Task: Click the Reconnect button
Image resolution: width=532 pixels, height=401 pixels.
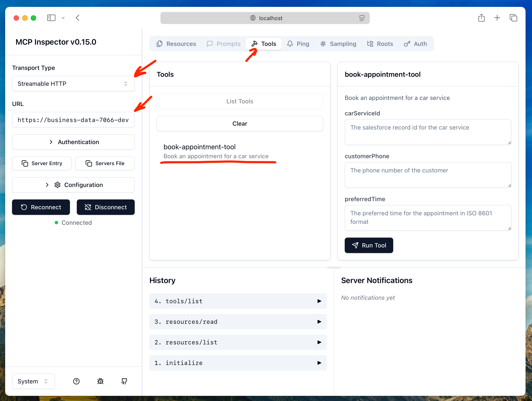Action: pyautogui.click(x=41, y=207)
